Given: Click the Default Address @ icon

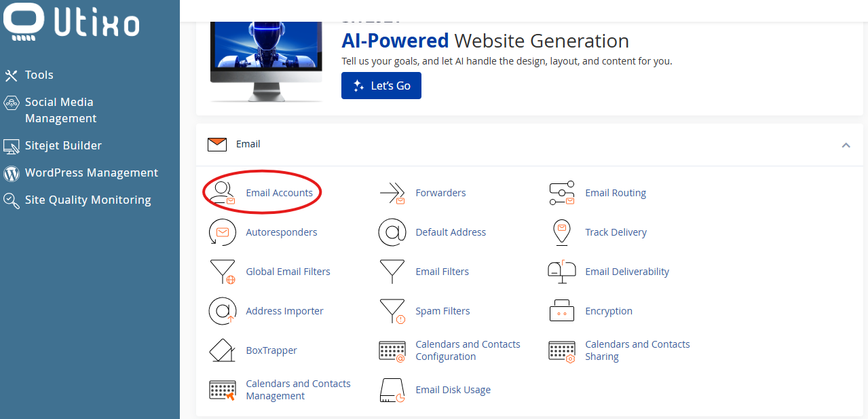Looking at the screenshot, I should click(392, 233).
